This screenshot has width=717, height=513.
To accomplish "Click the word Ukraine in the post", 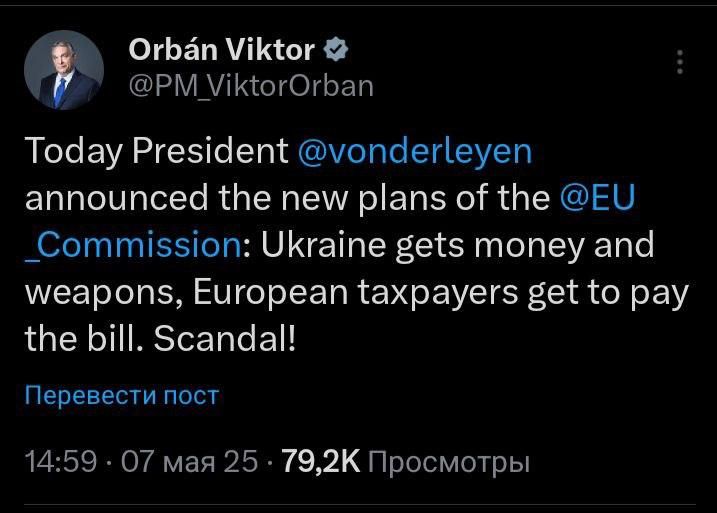I will coord(326,244).
